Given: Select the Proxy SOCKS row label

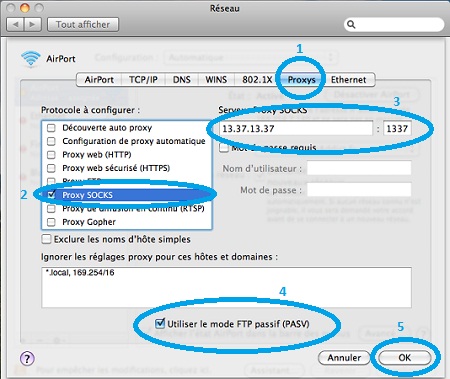Looking at the screenshot, I should [x=87, y=195].
